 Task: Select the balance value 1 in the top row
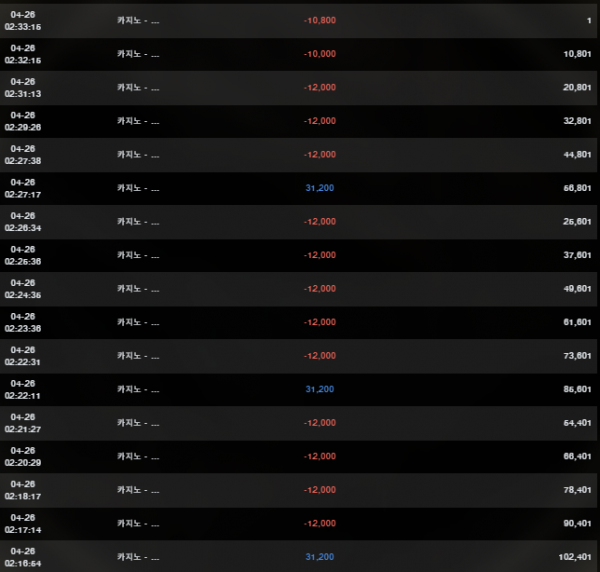click(589, 20)
